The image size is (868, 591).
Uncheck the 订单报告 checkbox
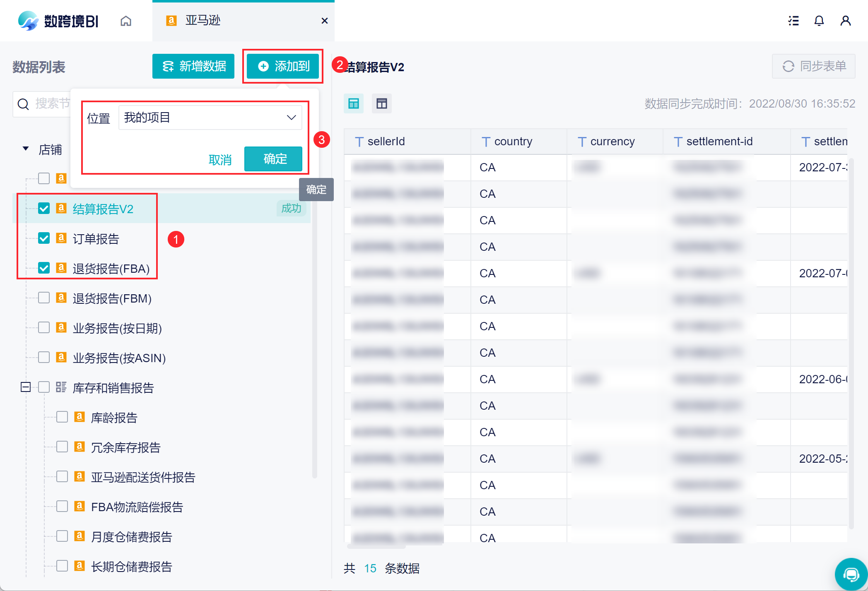coord(44,238)
